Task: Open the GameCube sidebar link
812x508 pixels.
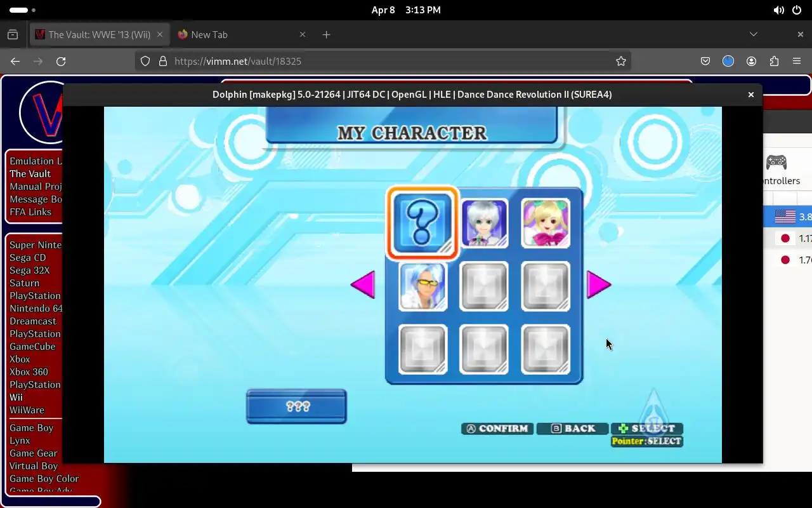Action: [32, 346]
